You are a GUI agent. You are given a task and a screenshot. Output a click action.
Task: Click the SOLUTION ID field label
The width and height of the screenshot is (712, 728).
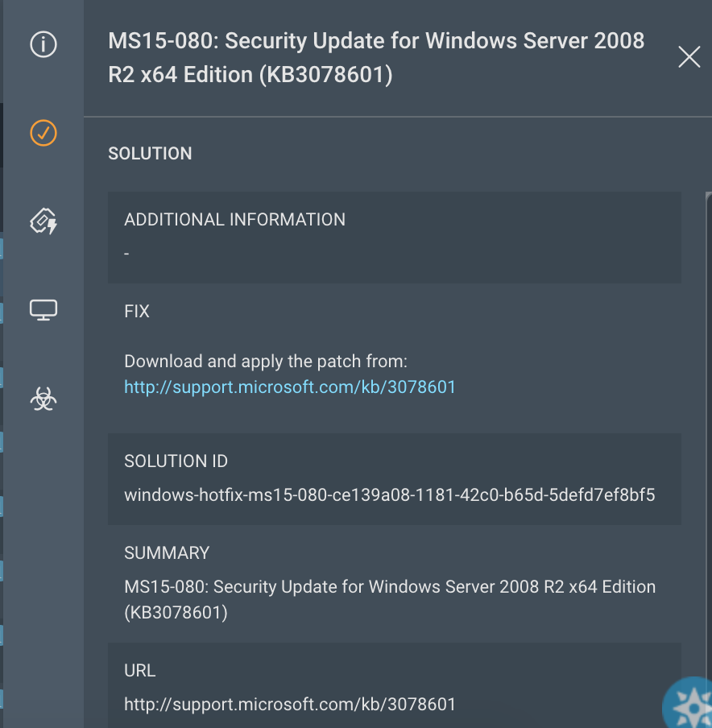pyautogui.click(x=176, y=461)
